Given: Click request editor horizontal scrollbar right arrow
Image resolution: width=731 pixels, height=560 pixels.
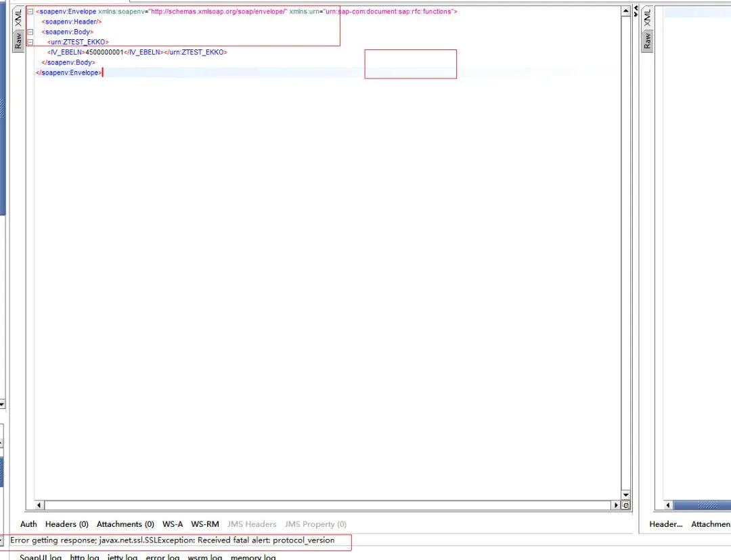Looking at the screenshot, I should tap(617, 505).
